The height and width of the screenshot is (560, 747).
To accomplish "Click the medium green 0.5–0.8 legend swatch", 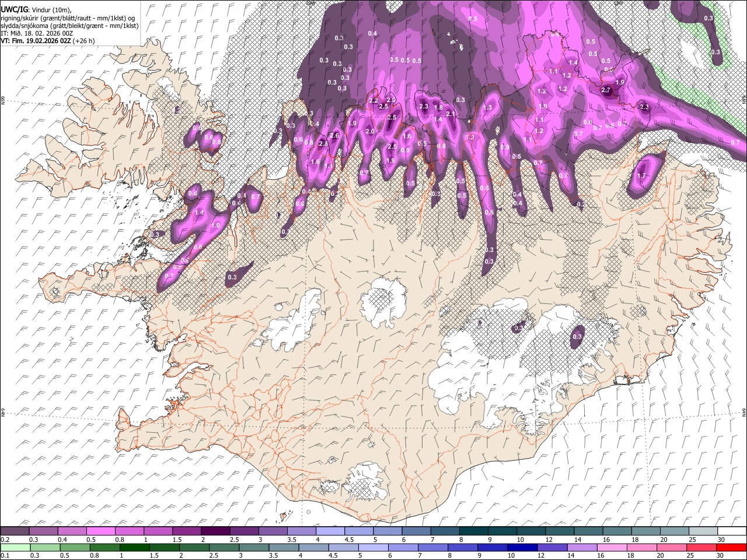I will tap(74, 548).
